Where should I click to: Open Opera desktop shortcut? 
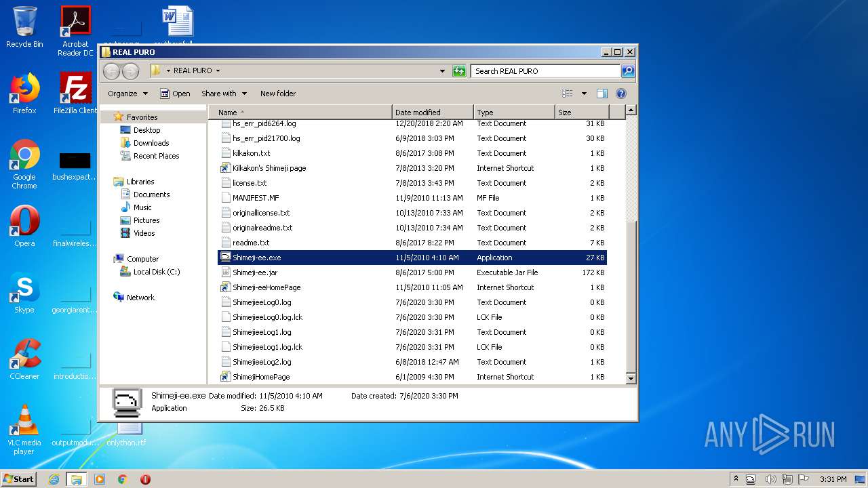click(24, 226)
